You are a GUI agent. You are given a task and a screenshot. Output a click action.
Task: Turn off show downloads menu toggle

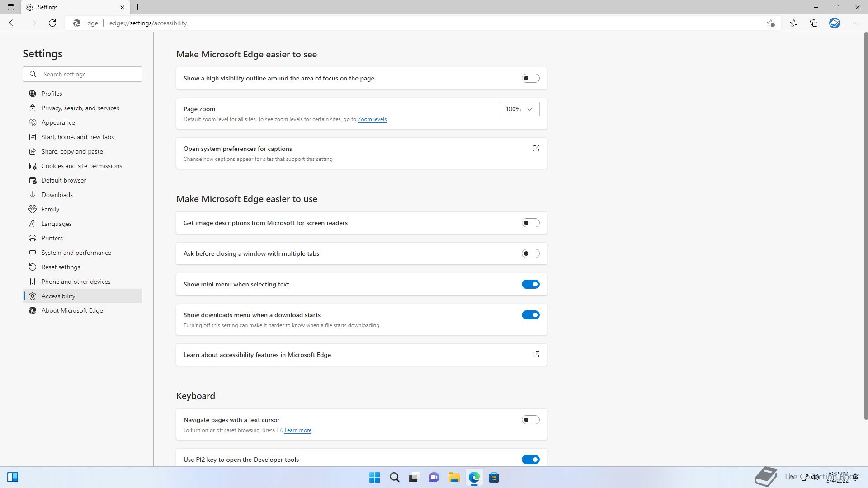(530, 315)
